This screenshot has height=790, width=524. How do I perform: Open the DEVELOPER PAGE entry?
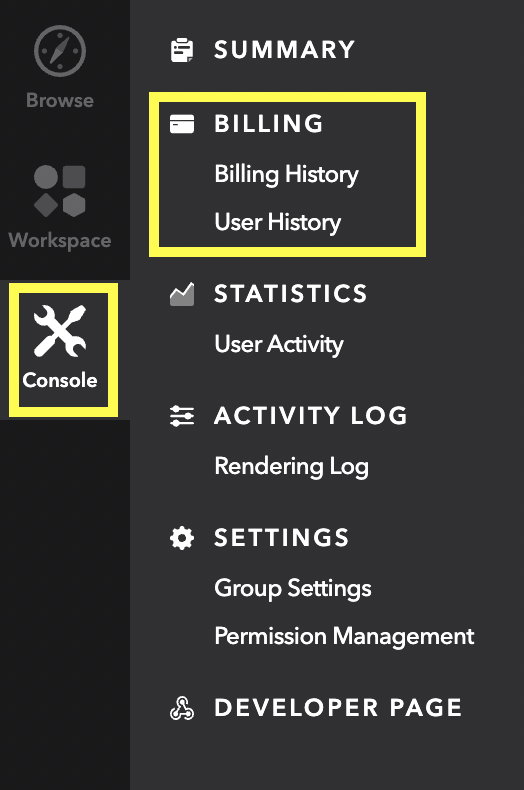tap(338, 708)
